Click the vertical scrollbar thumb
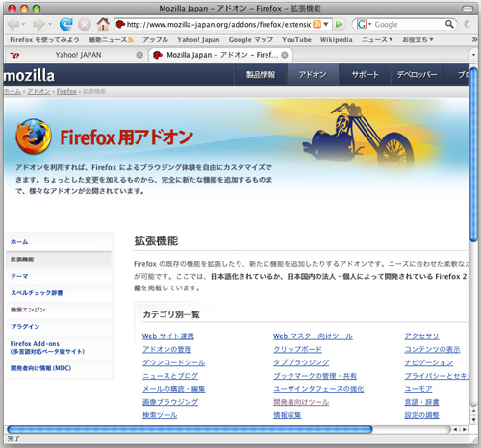Viewport: 481px width, 448px height. [473, 155]
